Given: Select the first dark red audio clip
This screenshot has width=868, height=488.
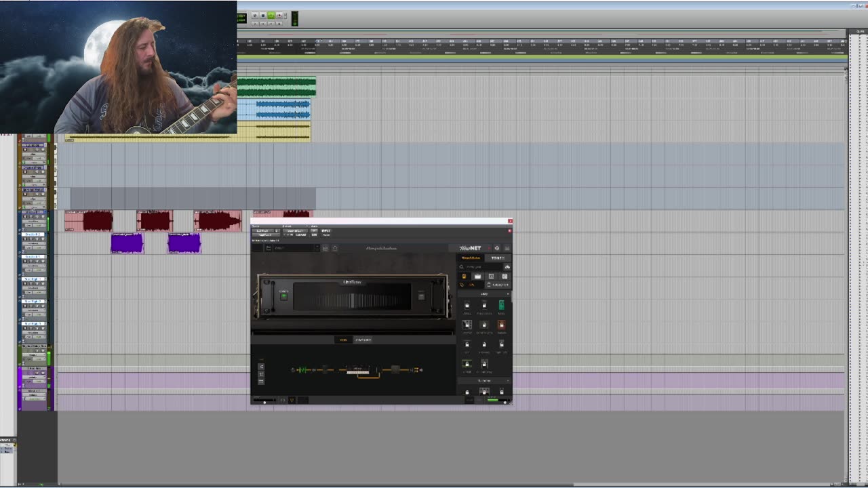Looking at the screenshot, I should point(89,221).
